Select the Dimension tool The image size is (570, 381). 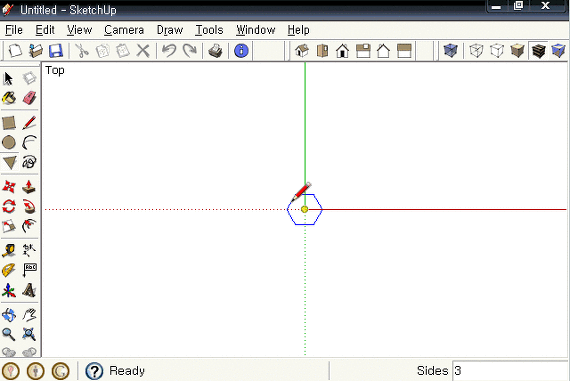[29, 250]
